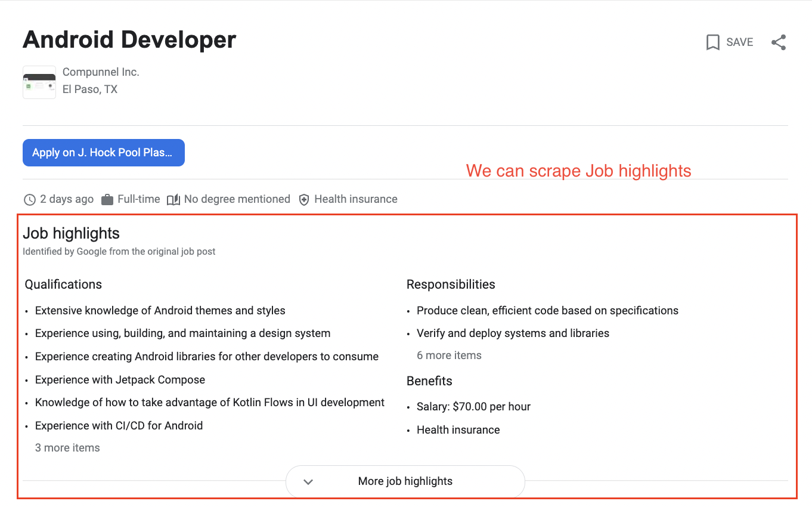Click the Apply on J. Hock Pool button

click(x=103, y=153)
